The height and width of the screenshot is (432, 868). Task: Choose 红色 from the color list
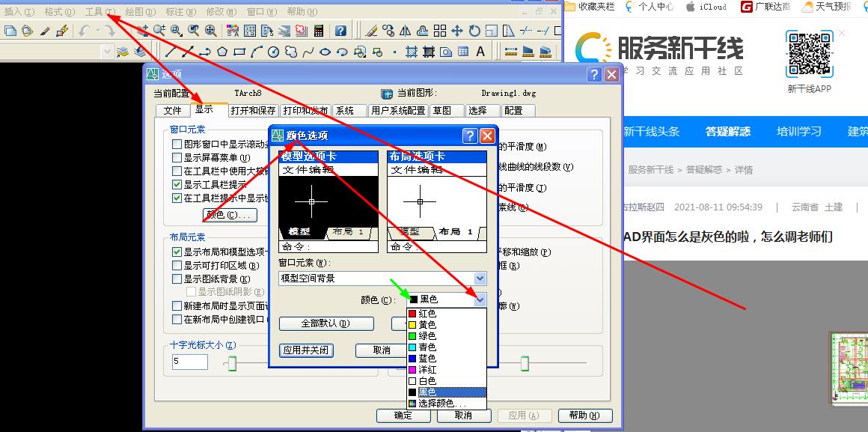pos(447,314)
